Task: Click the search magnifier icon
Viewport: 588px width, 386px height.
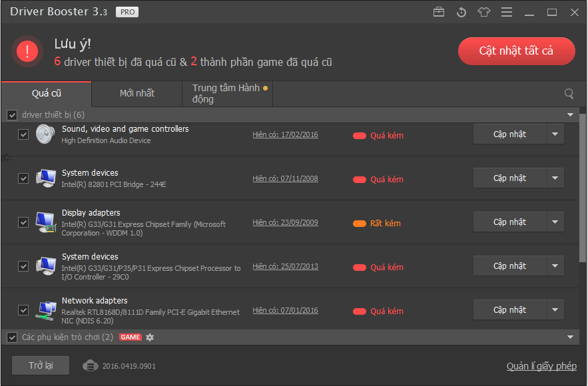Action: (569, 94)
